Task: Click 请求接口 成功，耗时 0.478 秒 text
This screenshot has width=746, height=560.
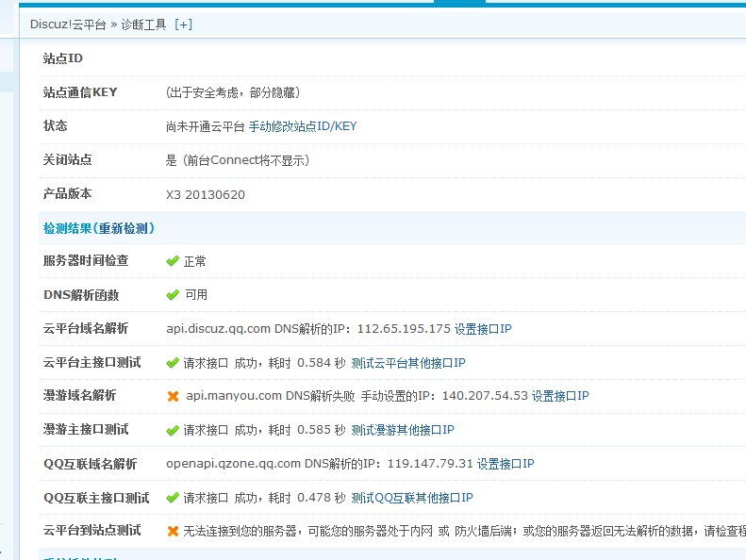Action: [264, 498]
